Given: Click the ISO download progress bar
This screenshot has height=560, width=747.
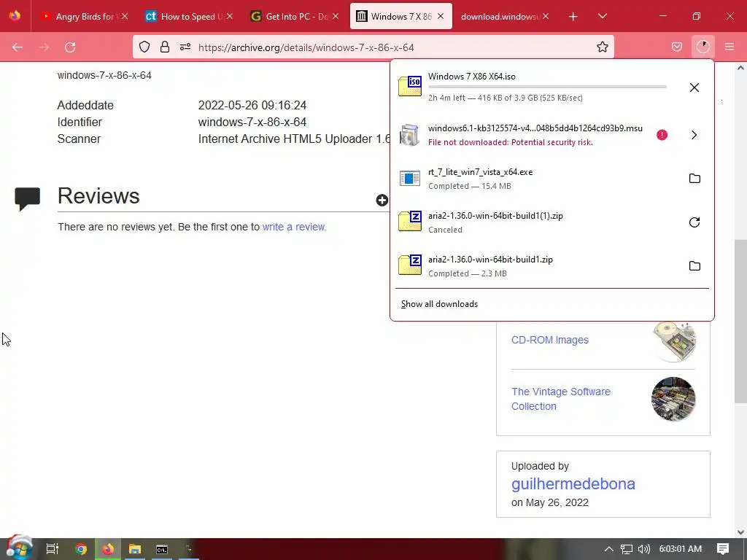Looking at the screenshot, I should click(x=547, y=87).
